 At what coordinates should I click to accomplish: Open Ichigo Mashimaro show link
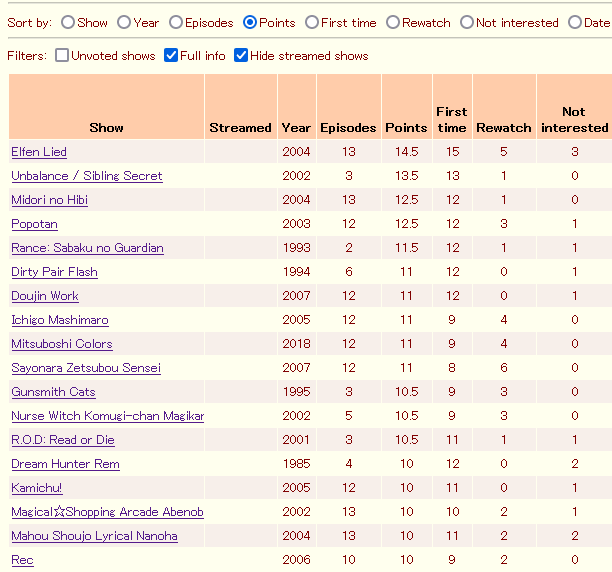(x=60, y=320)
